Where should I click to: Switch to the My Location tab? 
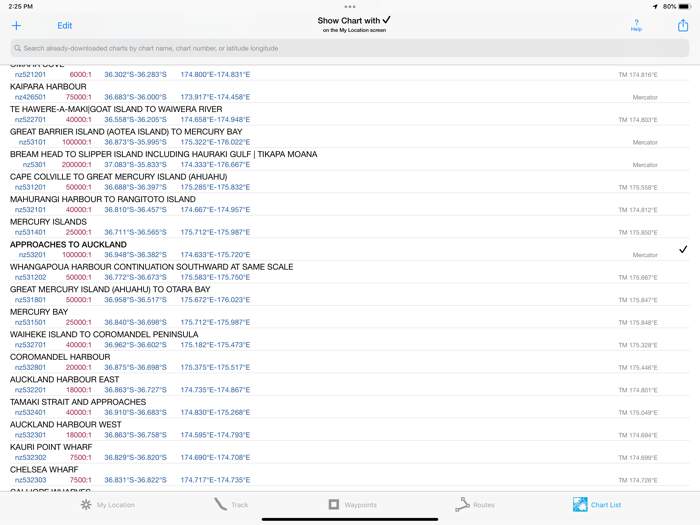click(108, 505)
